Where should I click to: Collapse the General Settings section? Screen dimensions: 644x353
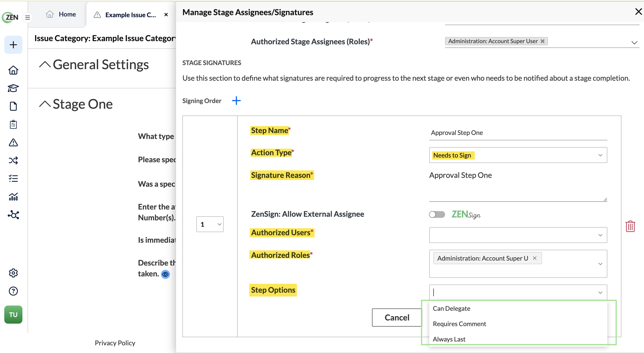(x=45, y=65)
